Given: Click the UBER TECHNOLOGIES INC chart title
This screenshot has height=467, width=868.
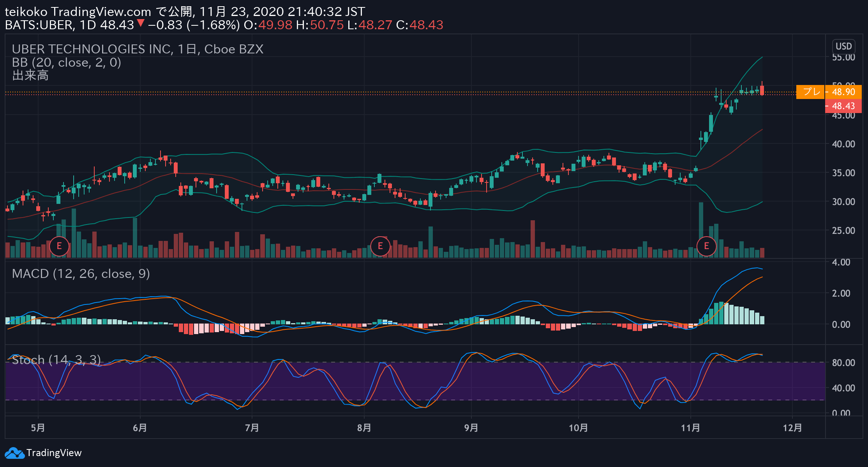Looking at the screenshot, I should pos(138,49).
